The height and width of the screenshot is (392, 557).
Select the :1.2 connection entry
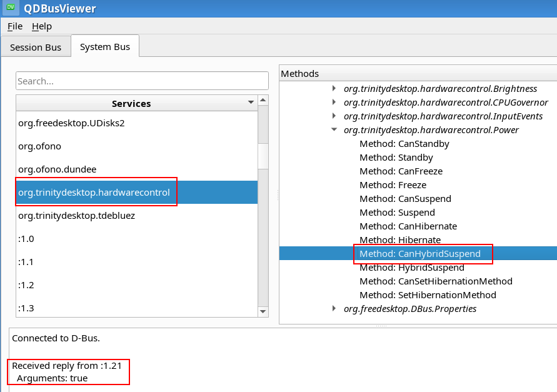(137, 284)
